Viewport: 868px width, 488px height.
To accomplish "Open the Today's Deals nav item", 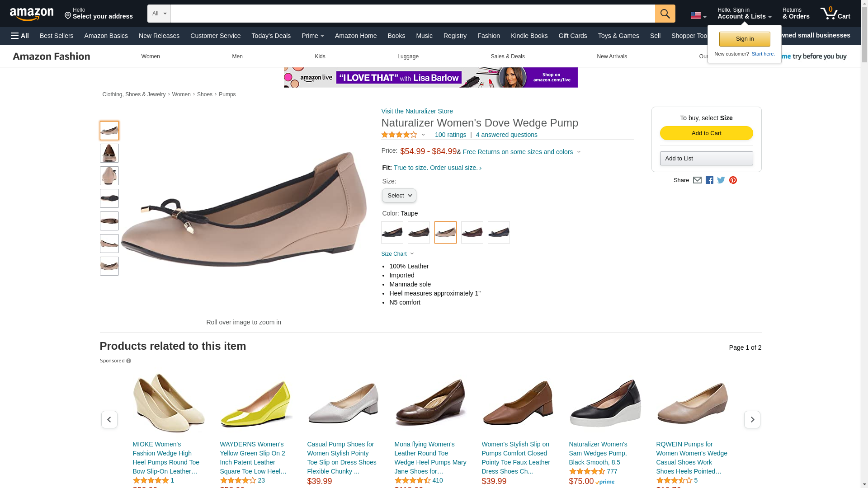I will [271, 36].
